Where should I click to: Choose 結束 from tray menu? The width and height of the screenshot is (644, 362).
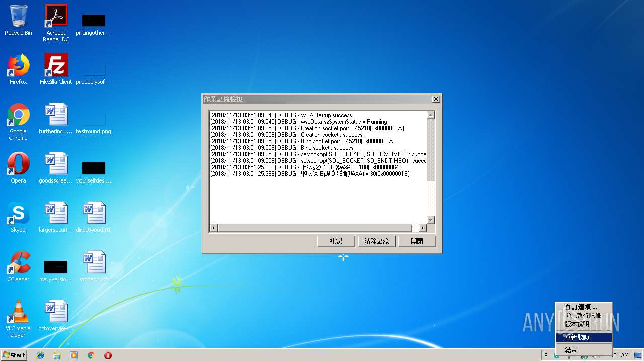coord(584,350)
